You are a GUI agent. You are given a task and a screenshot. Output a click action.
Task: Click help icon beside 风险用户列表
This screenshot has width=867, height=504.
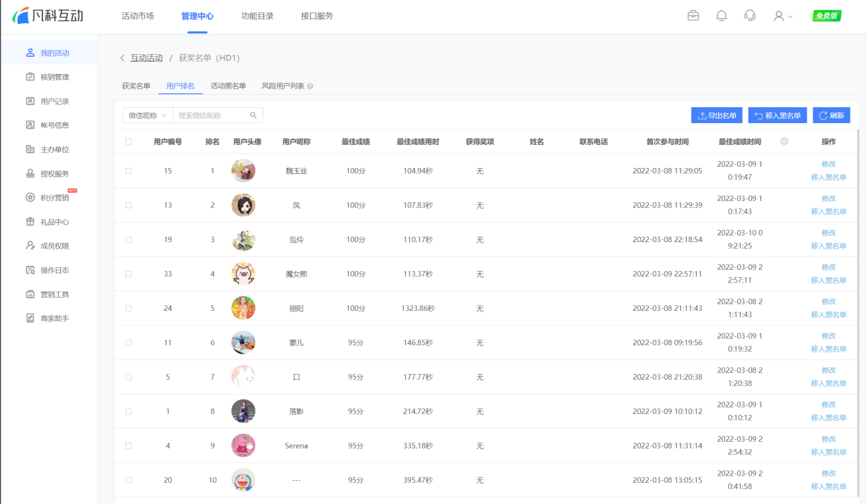(310, 87)
